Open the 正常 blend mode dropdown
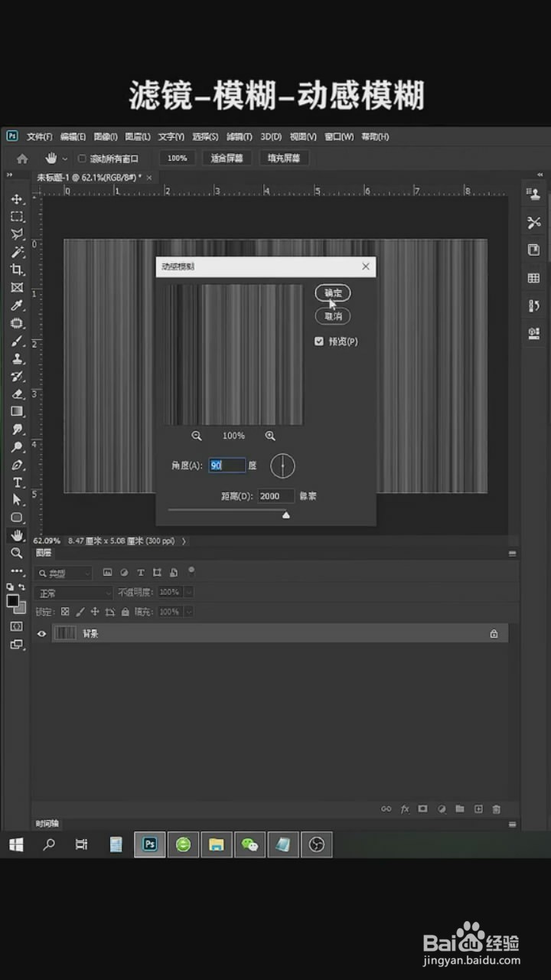This screenshot has width=551, height=980. pyautogui.click(x=73, y=593)
